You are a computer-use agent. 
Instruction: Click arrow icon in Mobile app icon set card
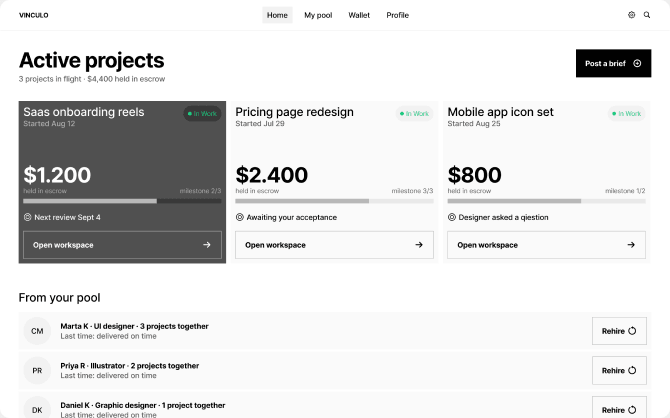(x=631, y=245)
